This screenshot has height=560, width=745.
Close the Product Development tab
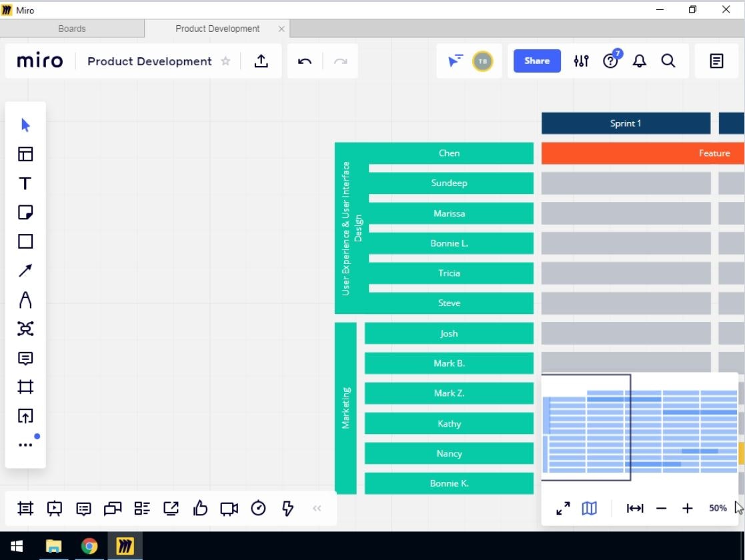click(281, 29)
